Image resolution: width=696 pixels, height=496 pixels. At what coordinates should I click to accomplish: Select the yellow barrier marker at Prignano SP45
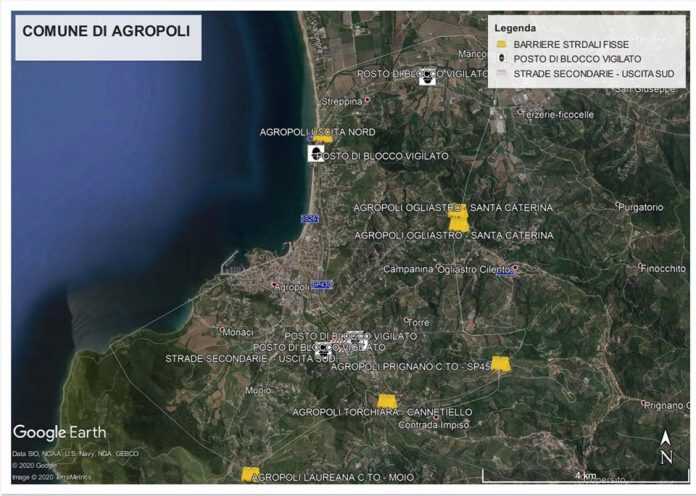500,364
